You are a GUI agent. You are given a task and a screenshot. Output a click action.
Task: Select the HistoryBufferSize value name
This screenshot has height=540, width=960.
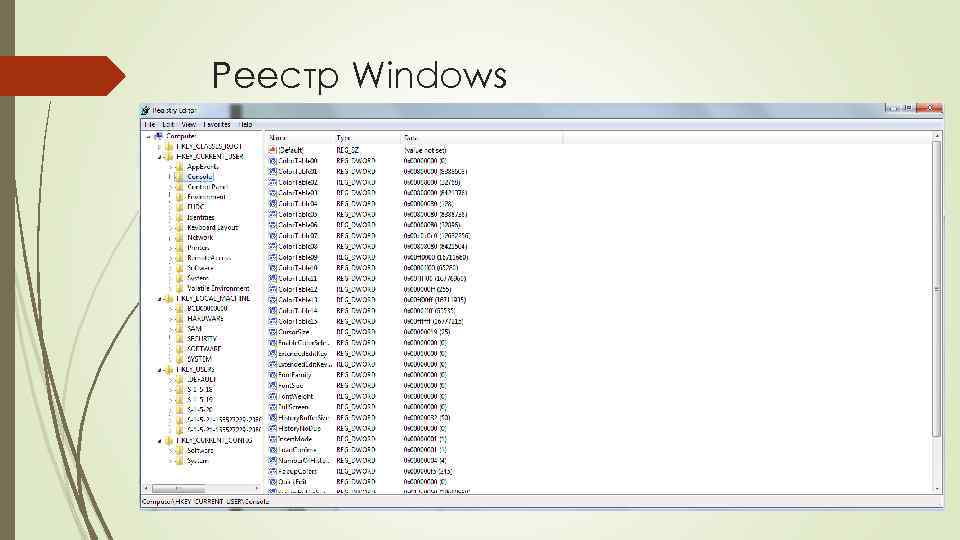tap(303, 418)
